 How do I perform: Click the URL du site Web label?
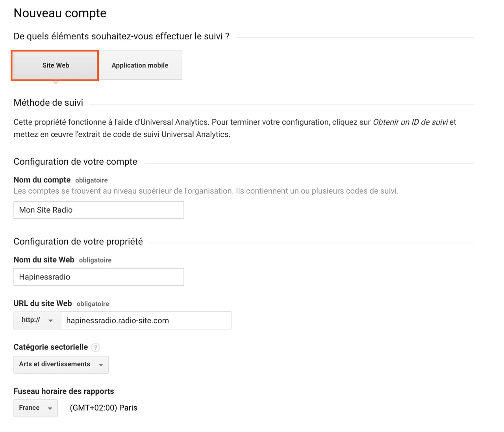tap(43, 304)
